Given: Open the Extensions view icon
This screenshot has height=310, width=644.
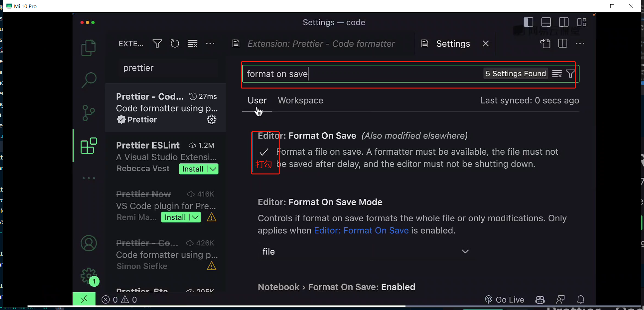Looking at the screenshot, I should pos(89,146).
